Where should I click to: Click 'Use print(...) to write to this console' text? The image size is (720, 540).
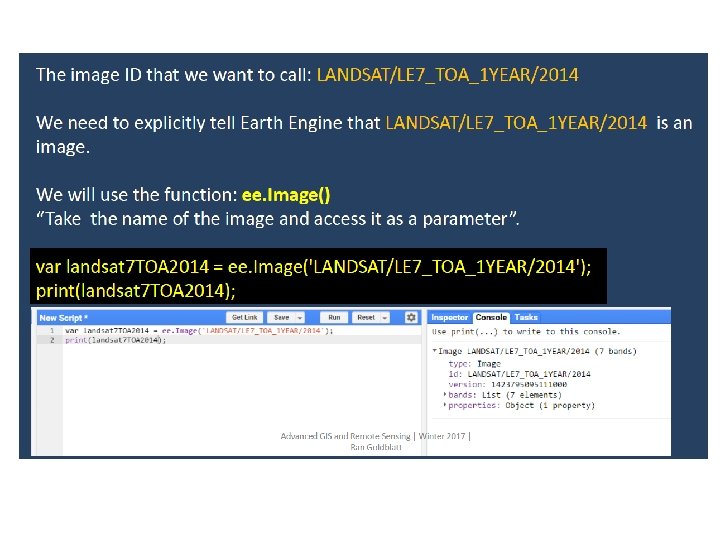point(526,332)
